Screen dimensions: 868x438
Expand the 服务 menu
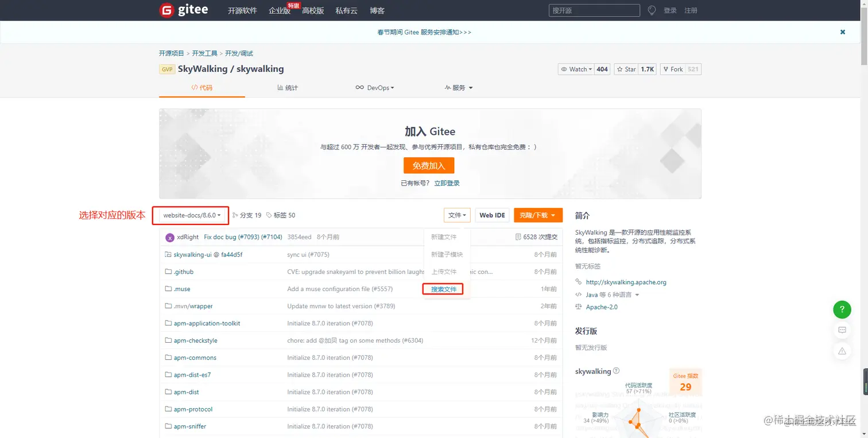click(x=459, y=88)
